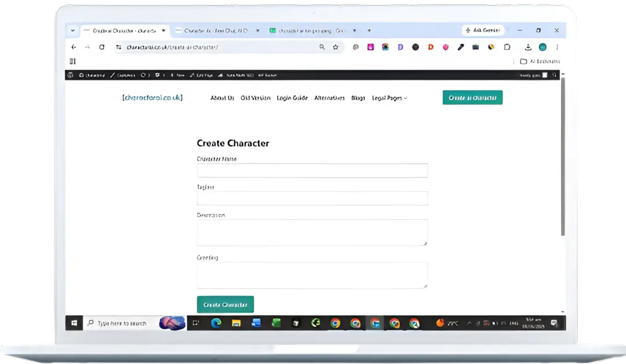The height and width of the screenshot is (364, 626).
Task: Click the forward navigation arrow
Action: (88, 47)
